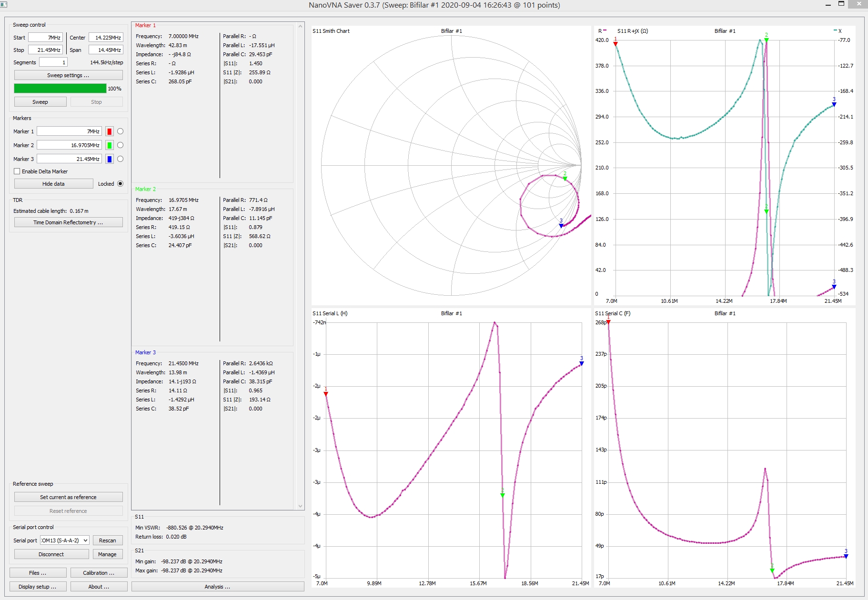868x600 pixels.
Task: Click the red Marker 1 triangle on R+jX chart
Action: click(616, 44)
